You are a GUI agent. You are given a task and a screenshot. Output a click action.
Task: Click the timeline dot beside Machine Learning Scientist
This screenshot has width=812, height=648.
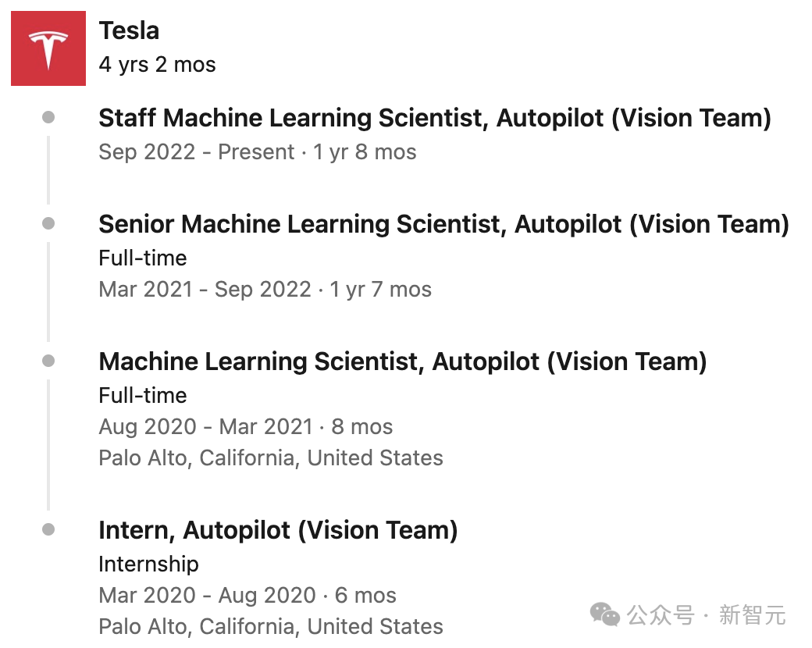point(48,361)
